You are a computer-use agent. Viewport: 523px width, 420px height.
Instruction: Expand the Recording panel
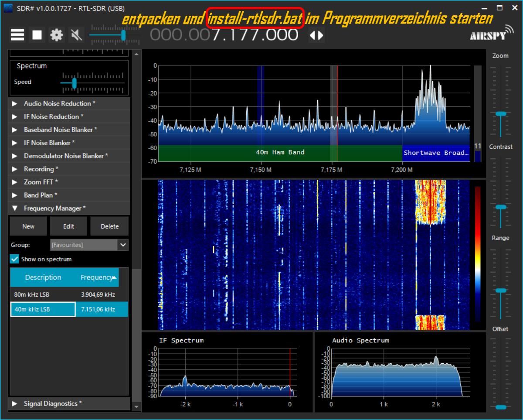click(14, 169)
